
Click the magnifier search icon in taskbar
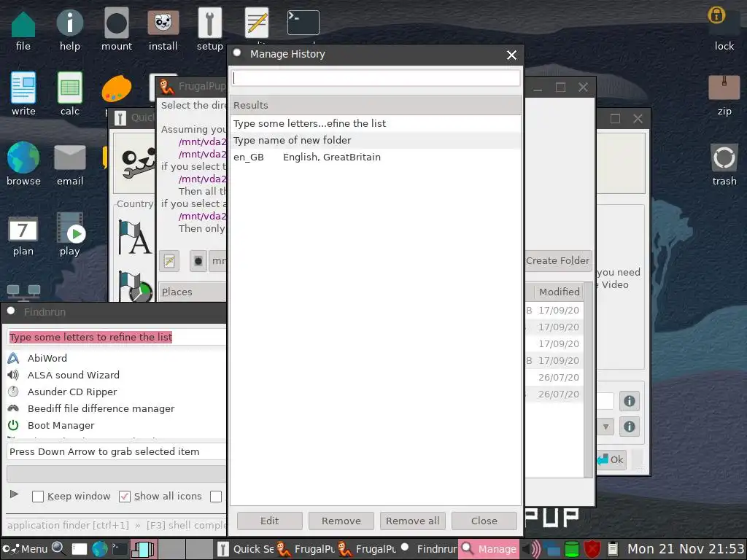click(58, 548)
